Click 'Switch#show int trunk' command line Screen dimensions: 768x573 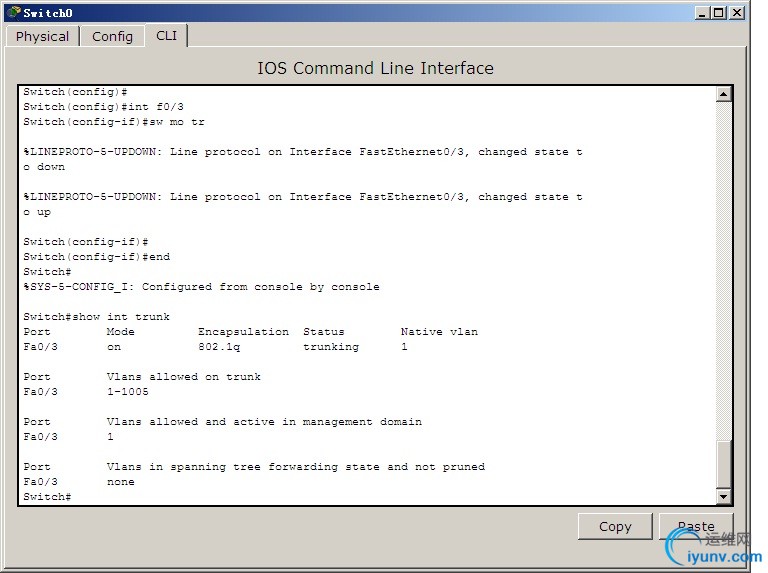pyautogui.click(x=96, y=317)
